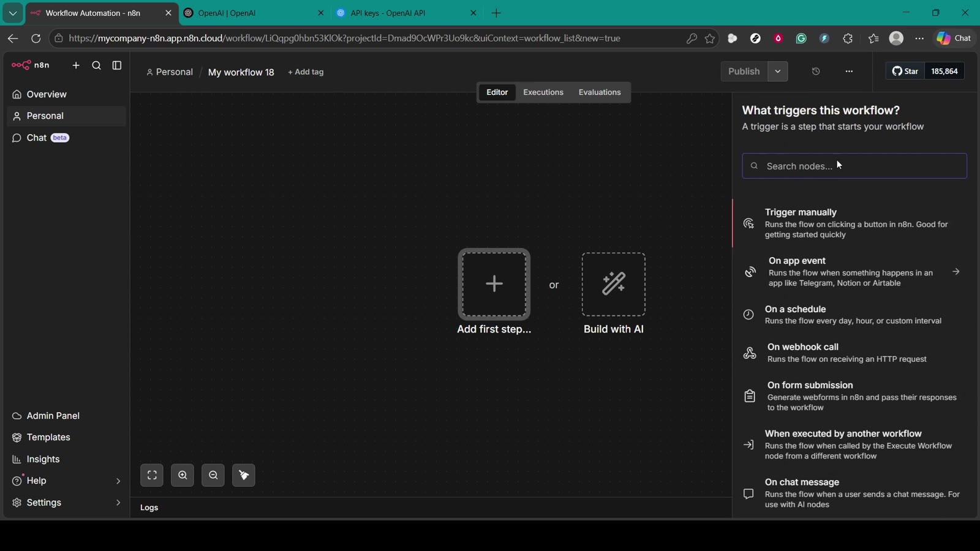Select the On form submission trigger
Screen dimensions: 980x551
pyautogui.click(x=854, y=396)
